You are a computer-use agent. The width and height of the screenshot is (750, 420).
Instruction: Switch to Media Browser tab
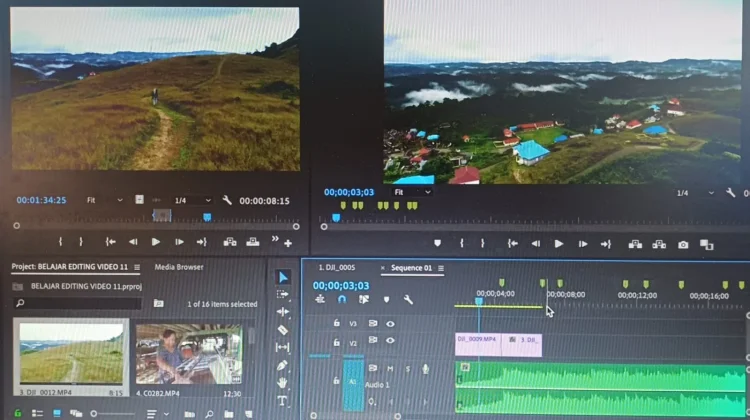pos(179,267)
